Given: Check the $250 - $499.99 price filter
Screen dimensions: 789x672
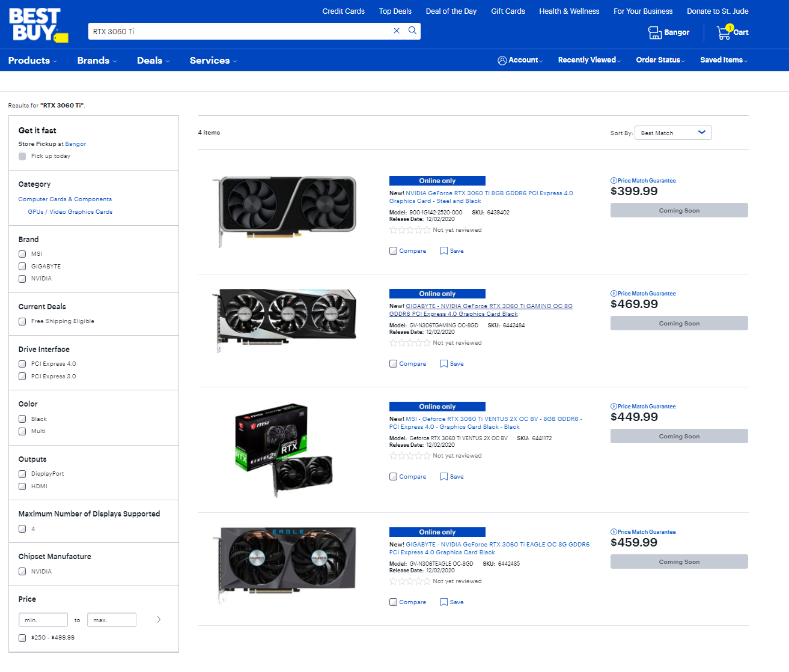Looking at the screenshot, I should pos(22,638).
